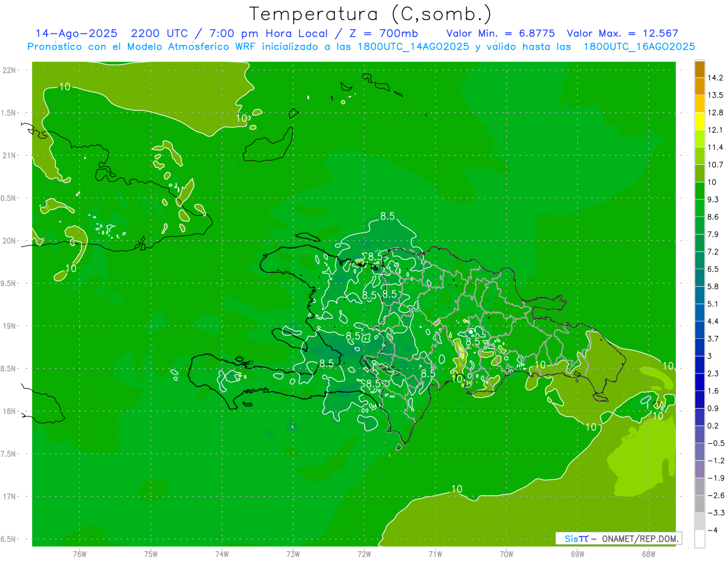The image size is (728, 562).
Task: Click the "13.5" colorbar value
Action: click(715, 95)
